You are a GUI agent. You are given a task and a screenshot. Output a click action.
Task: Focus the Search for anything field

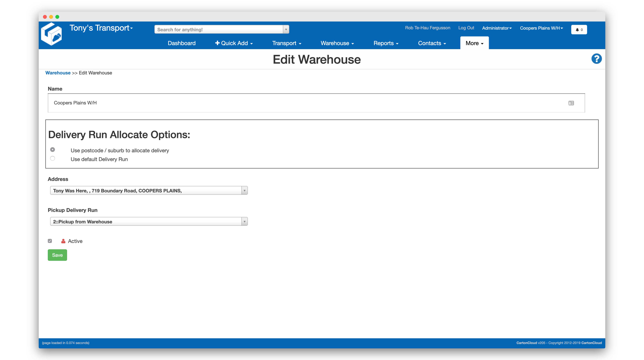219,30
